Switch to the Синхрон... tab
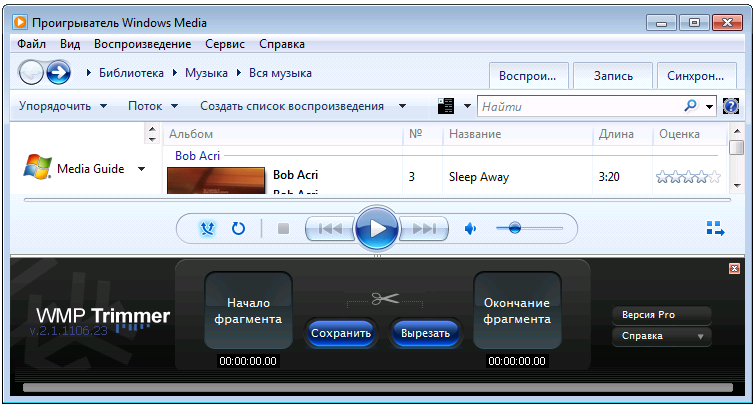Screen dimensions: 756x407 pyautogui.click(x=696, y=76)
